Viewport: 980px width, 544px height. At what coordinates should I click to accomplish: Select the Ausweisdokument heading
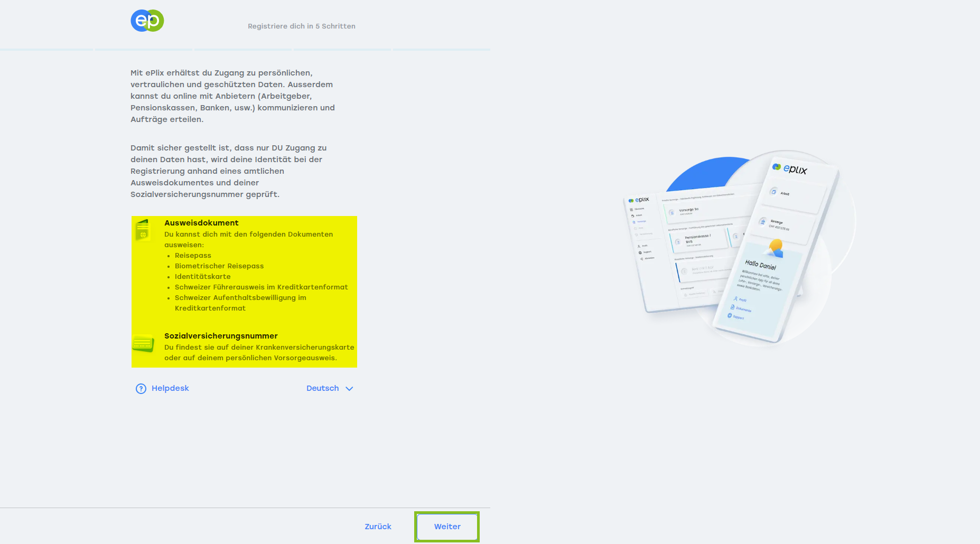tap(201, 223)
